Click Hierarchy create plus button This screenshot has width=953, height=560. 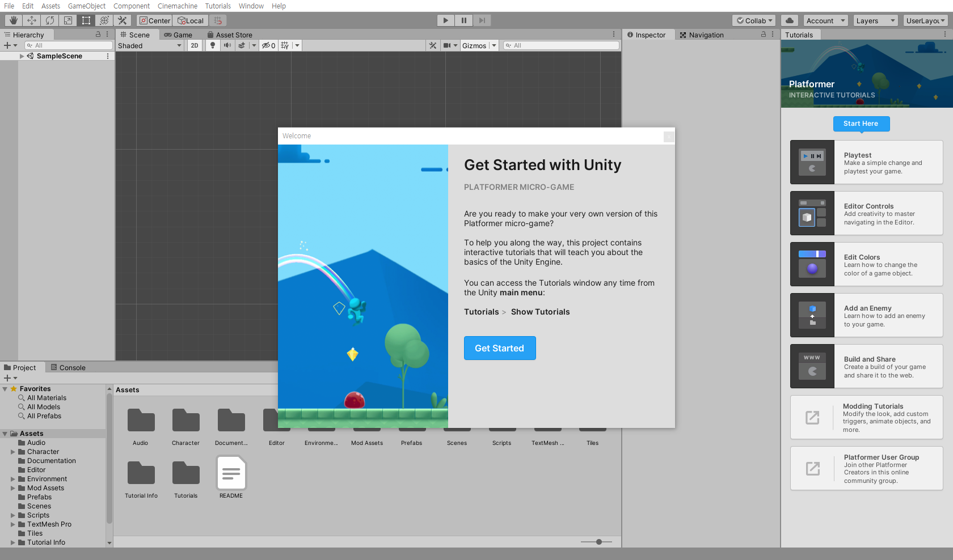click(x=7, y=45)
